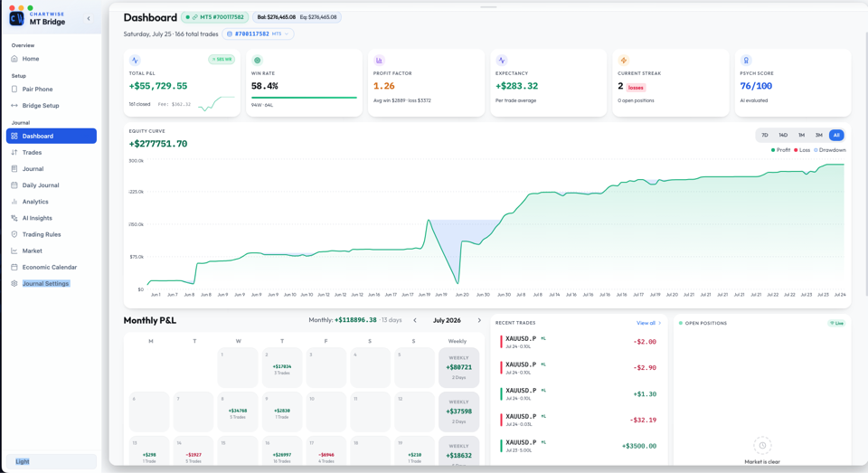Click the Pair Phone icon in sidebar

[x=14, y=90]
